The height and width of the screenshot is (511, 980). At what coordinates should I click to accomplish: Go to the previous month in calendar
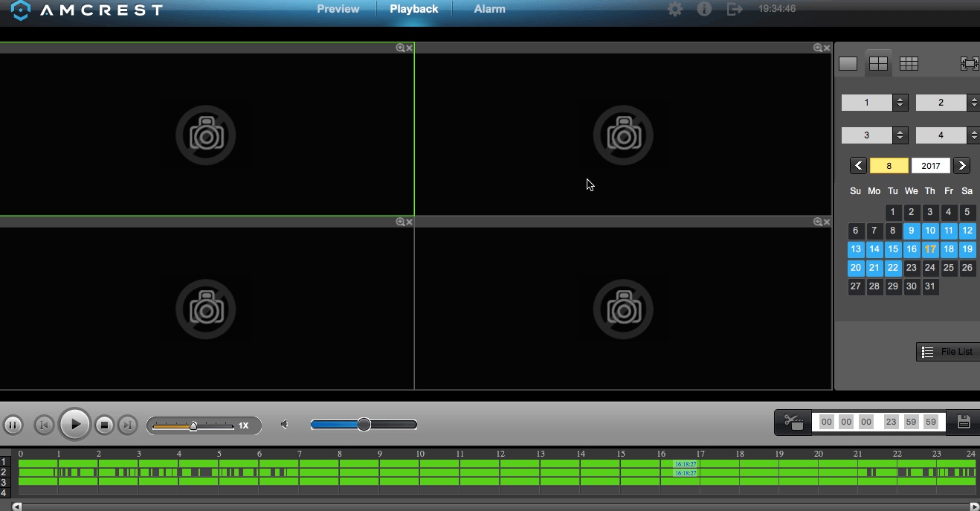pos(858,166)
